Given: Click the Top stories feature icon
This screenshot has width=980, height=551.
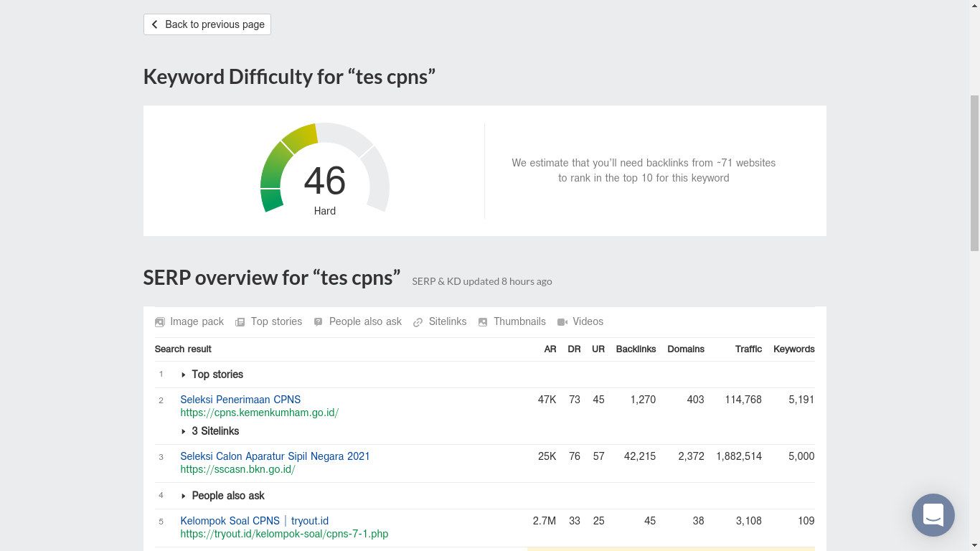Looking at the screenshot, I should point(240,322).
